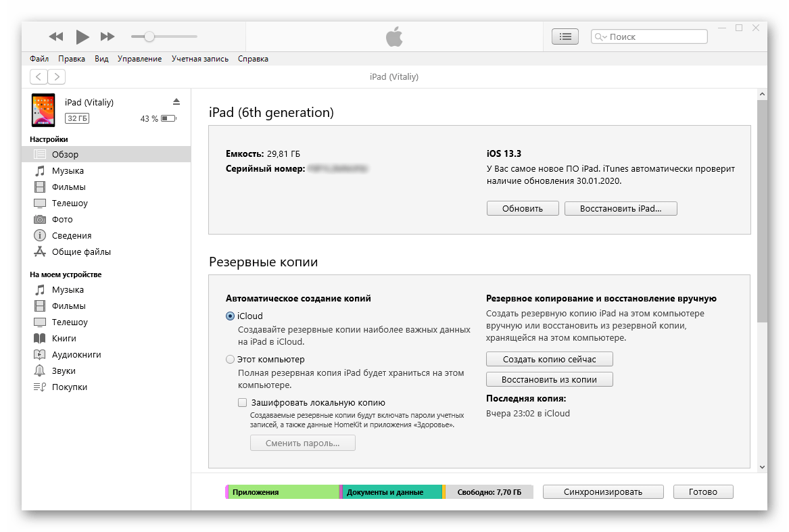
Task: Select the iCloud backup radio button
Action: (231, 316)
